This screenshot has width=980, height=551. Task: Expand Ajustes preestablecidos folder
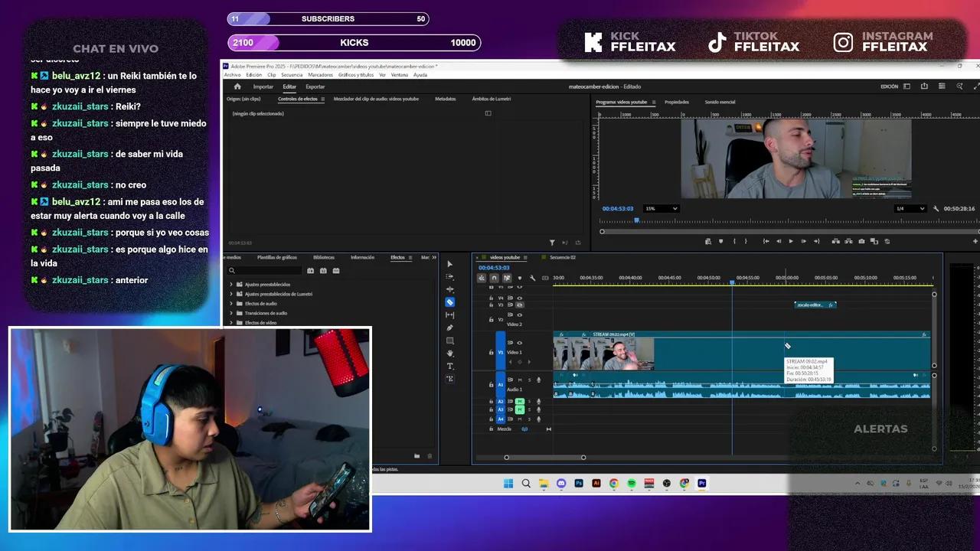click(x=231, y=284)
